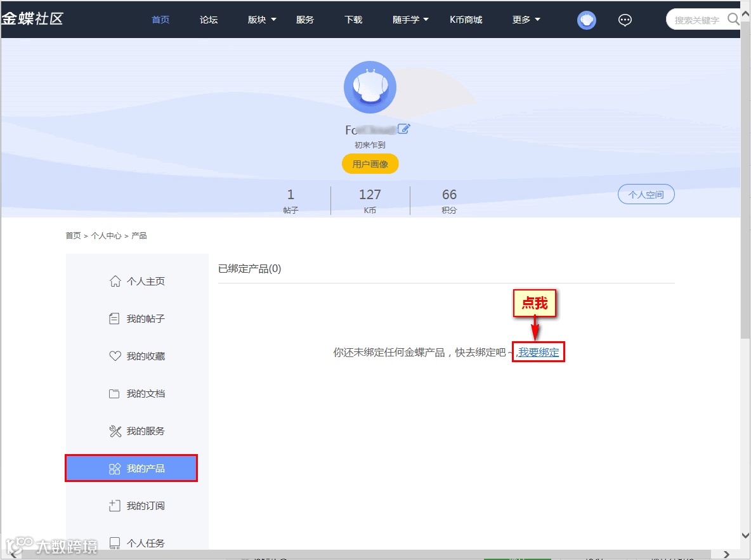Go to 首页 in top navigation
Viewport: 751px width, 560px height.
160,20
